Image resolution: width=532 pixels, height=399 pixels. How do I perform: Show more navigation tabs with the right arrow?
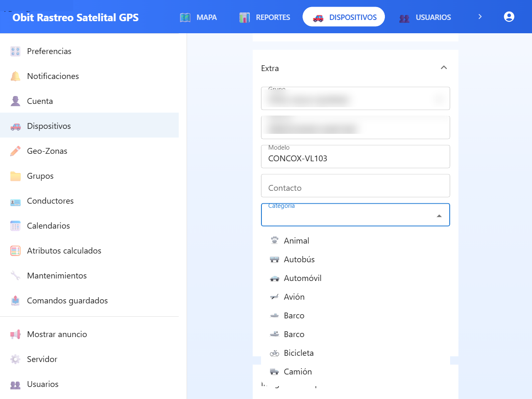pyautogui.click(x=480, y=17)
